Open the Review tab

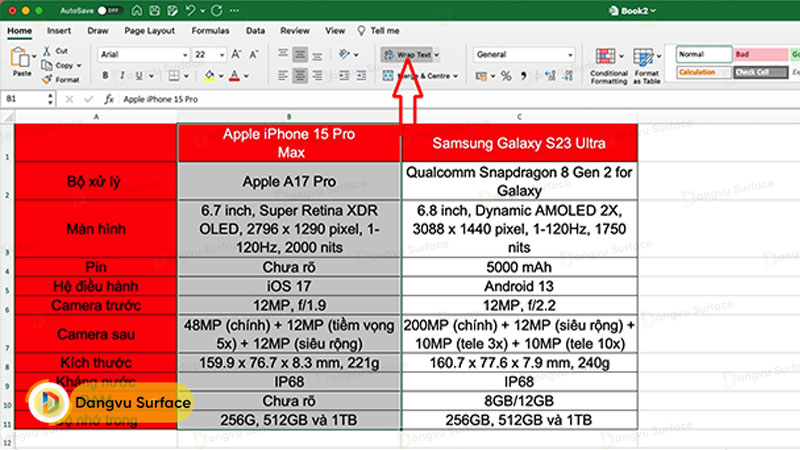tap(294, 31)
